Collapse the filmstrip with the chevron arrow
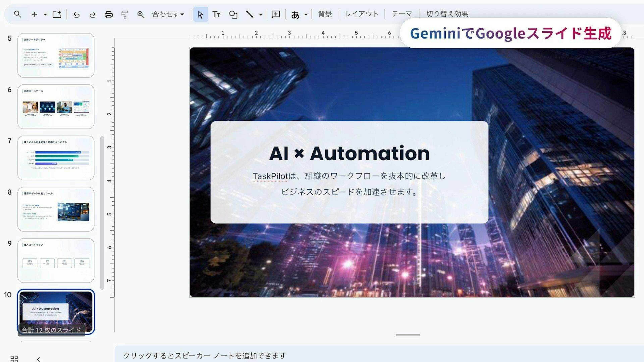Image resolution: width=644 pixels, height=362 pixels. 38,359
